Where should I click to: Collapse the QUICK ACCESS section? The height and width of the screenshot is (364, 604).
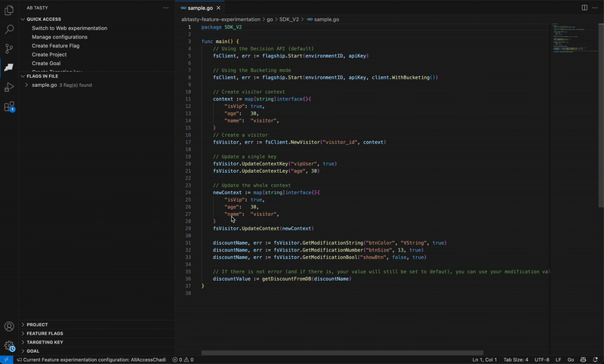[44, 19]
